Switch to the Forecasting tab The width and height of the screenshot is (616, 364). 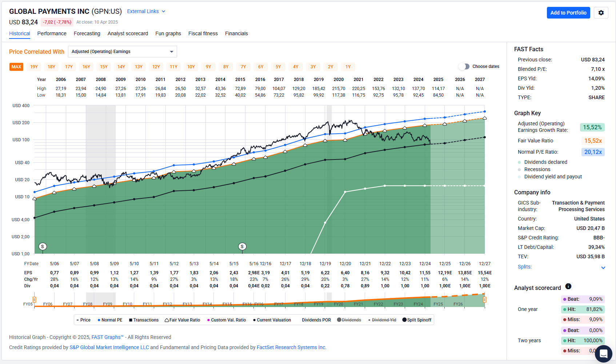coord(87,33)
